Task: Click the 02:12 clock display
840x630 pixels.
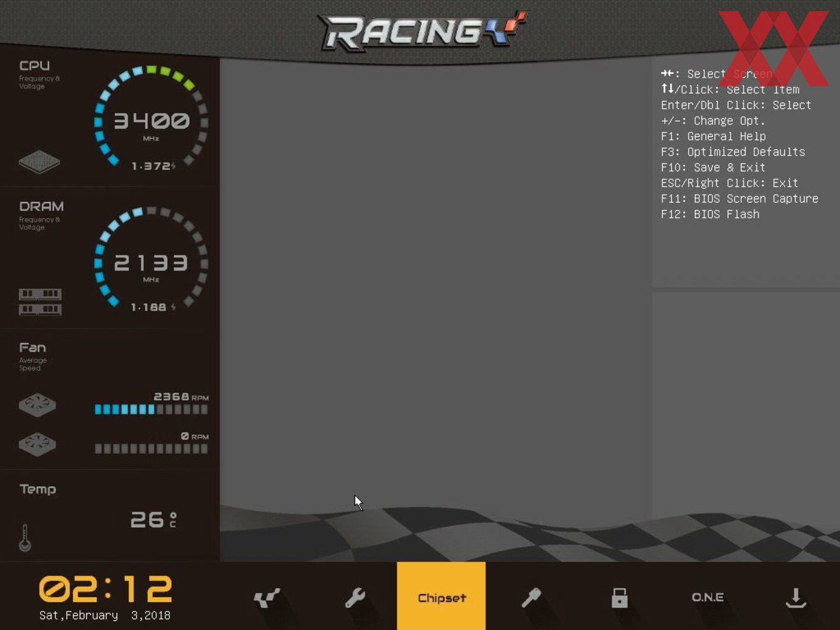Action: (106, 589)
